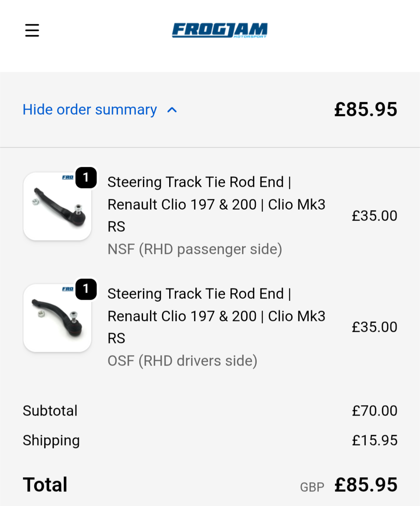This screenshot has width=420, height=506.
Task: Click the bold Total label
Action: (x=45, y=485)
